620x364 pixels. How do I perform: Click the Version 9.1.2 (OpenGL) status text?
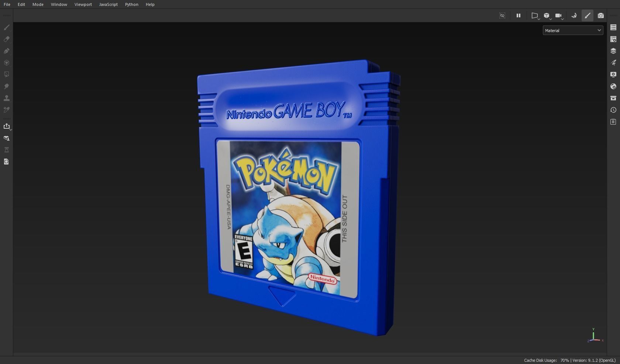[594, 360]
